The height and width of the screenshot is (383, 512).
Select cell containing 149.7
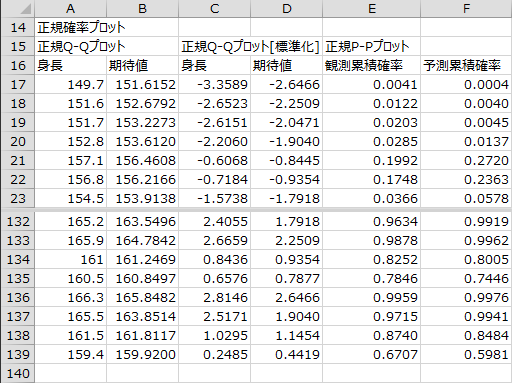pyautogui.click(x=70, y=84)
